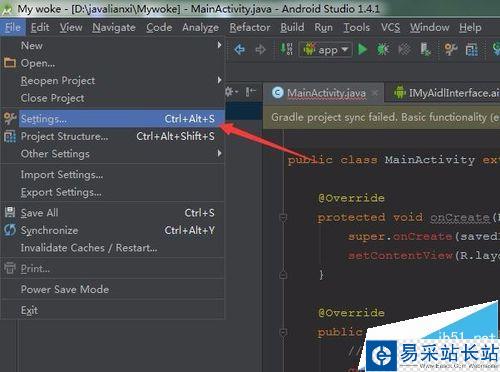Open the Build menu
The width and height of the screenshot is (500, 372).
tap(292, 27)
